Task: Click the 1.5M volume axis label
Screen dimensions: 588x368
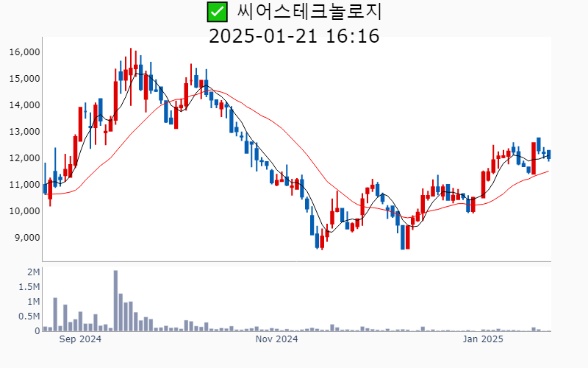Action: [x=29, y=287]
